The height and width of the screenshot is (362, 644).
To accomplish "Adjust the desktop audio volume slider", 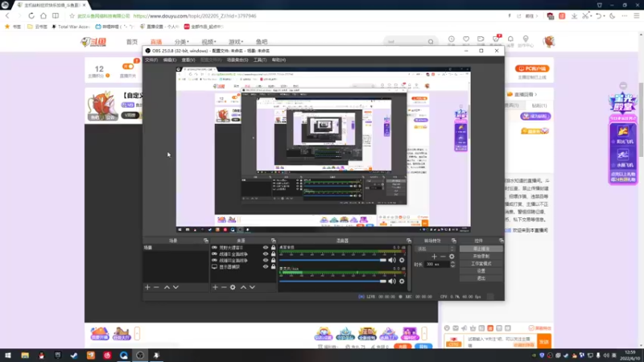I will pyautogui.click(x=333, y=260).
